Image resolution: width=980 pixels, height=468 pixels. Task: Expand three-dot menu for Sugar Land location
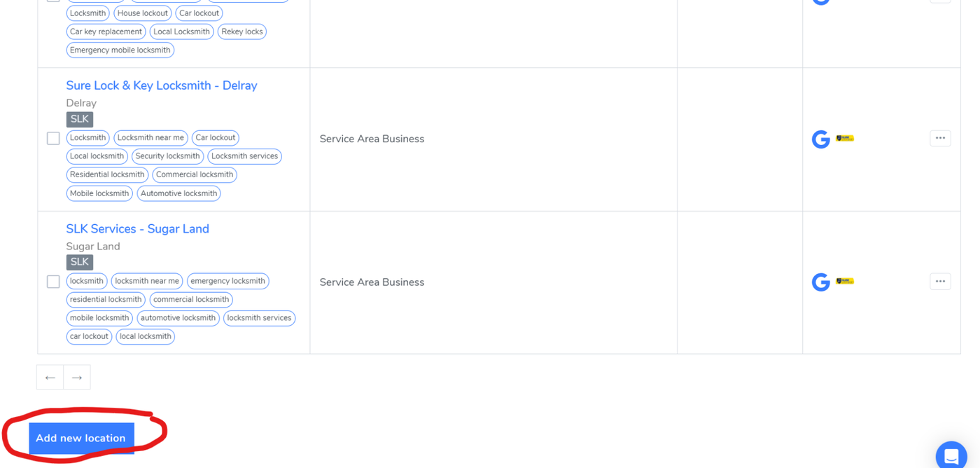pos(940,282)
